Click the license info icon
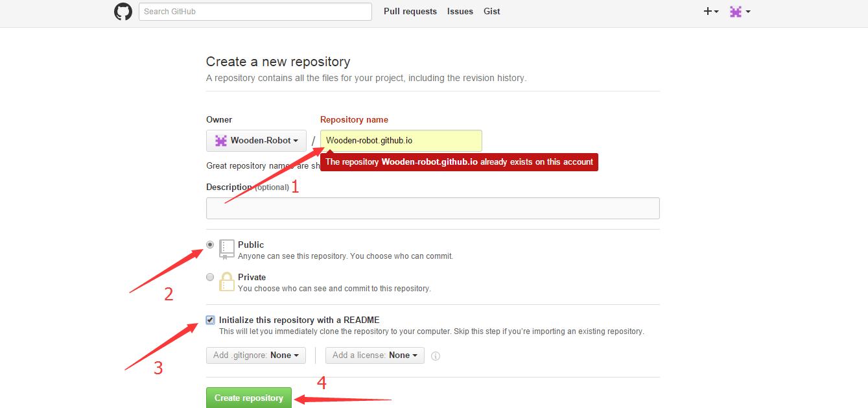This screenshot has width=868, height=408. pos(436,356)
